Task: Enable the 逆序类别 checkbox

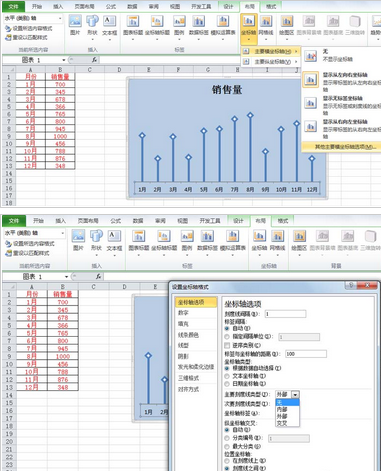Action: [x=227, y=345]
